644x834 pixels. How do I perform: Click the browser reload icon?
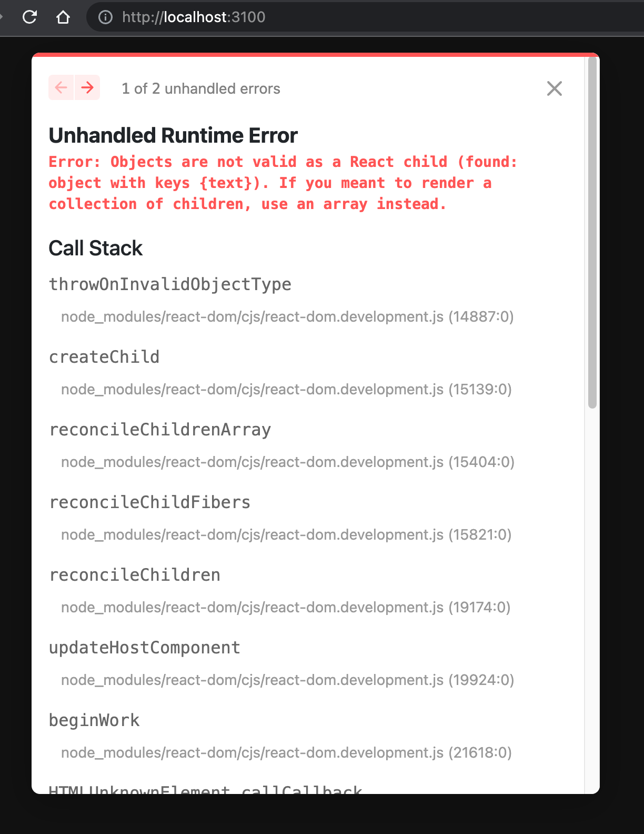point(29,17)
